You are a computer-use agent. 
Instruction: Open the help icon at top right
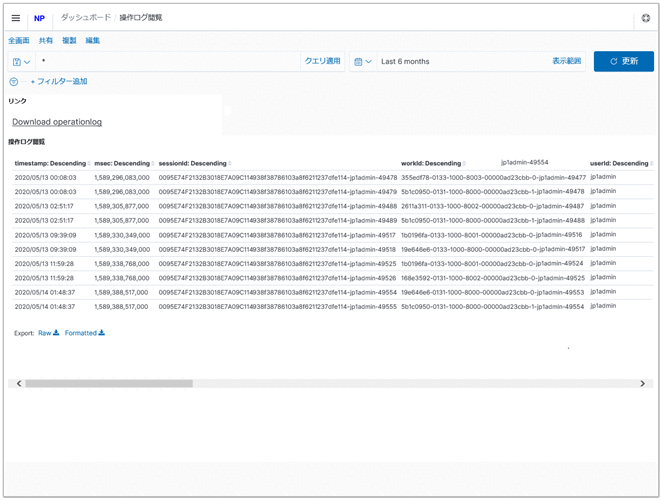pyautogui.click(x=645, y=18)
